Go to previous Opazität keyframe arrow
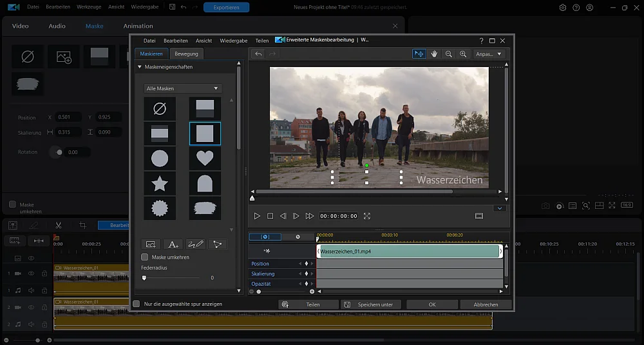The image size is (644, 345). point(300,284)
